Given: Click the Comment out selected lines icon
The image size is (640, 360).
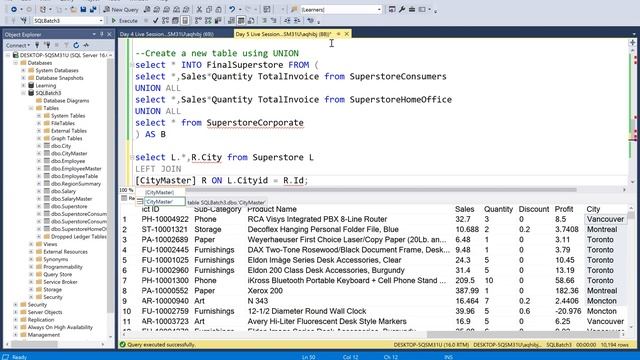Looking at the screenshot, I should (x=264, y=20).
